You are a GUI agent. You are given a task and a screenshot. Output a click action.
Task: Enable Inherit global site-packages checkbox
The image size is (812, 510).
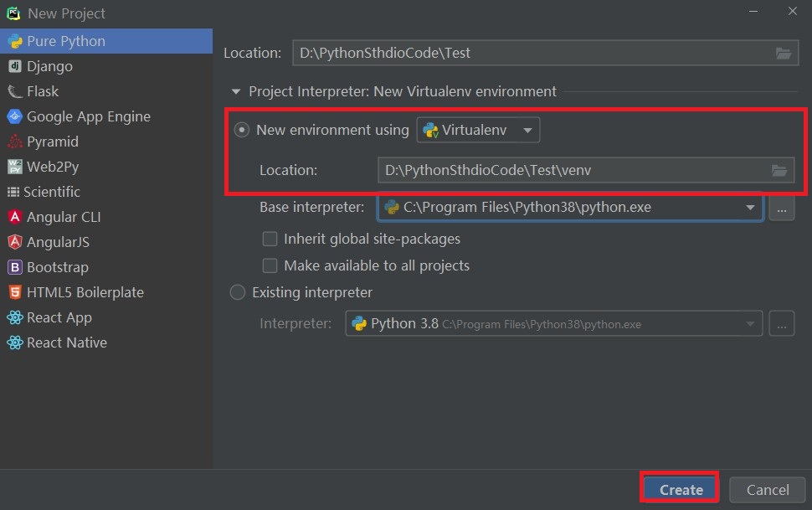pos(270,239)
